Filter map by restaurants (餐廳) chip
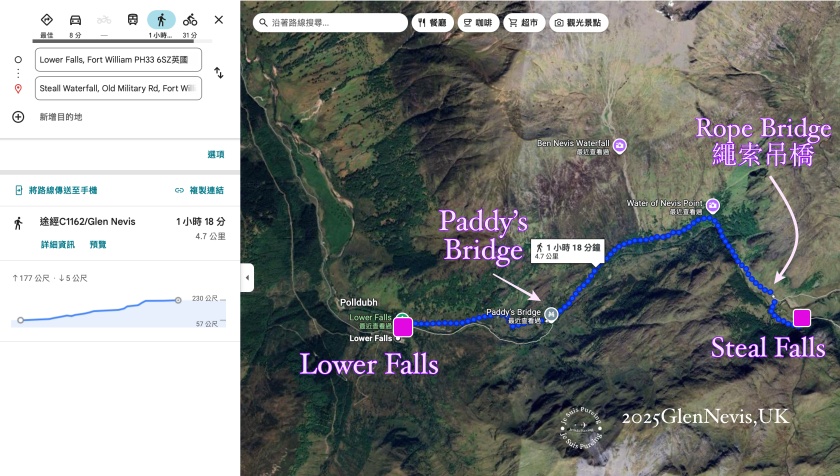 pyautogui.click(x=432, y=22)
